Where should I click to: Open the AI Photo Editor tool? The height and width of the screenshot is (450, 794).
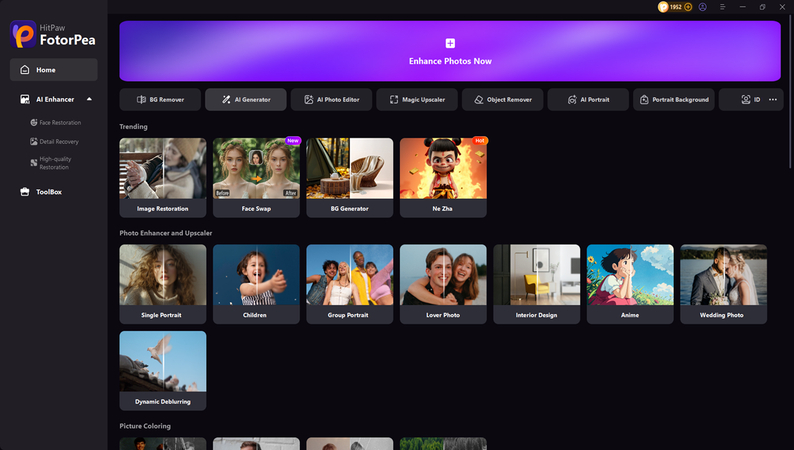click(332, 100)
